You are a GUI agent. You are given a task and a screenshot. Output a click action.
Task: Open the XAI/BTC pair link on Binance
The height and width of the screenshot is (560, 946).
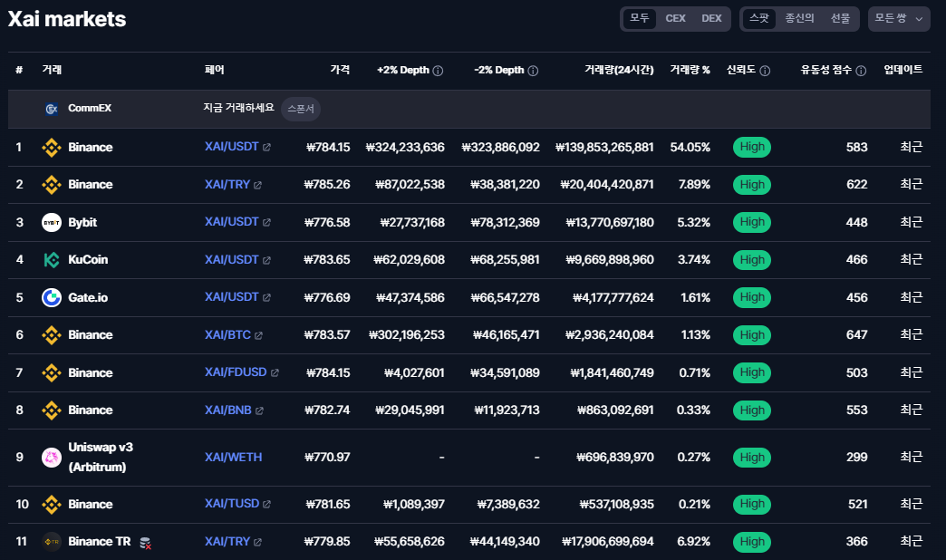tap(227, 334)
